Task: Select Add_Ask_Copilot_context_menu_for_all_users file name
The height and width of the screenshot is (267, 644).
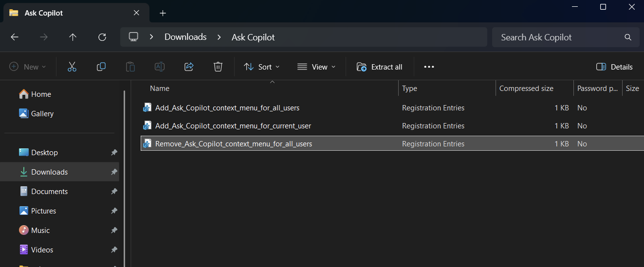Action: pos(227,108)
